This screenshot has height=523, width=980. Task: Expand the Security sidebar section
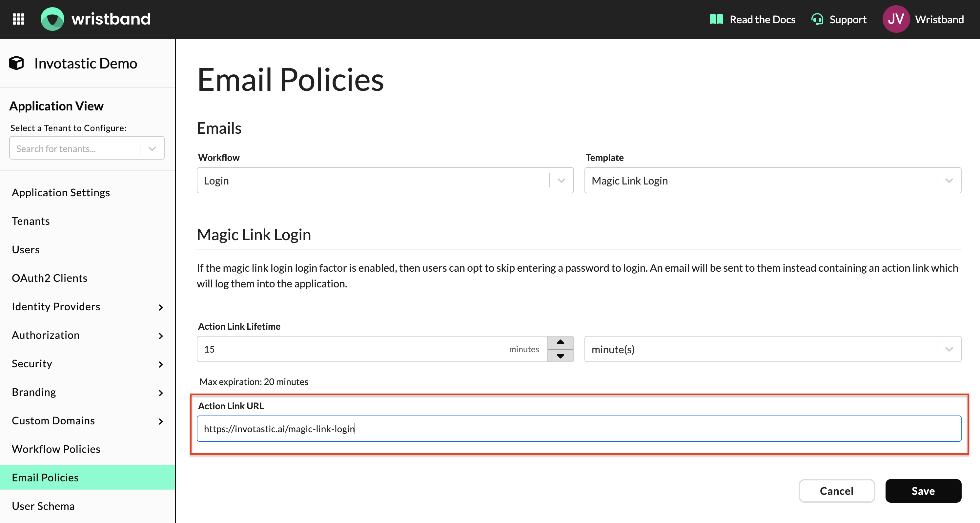pos(160,364)
